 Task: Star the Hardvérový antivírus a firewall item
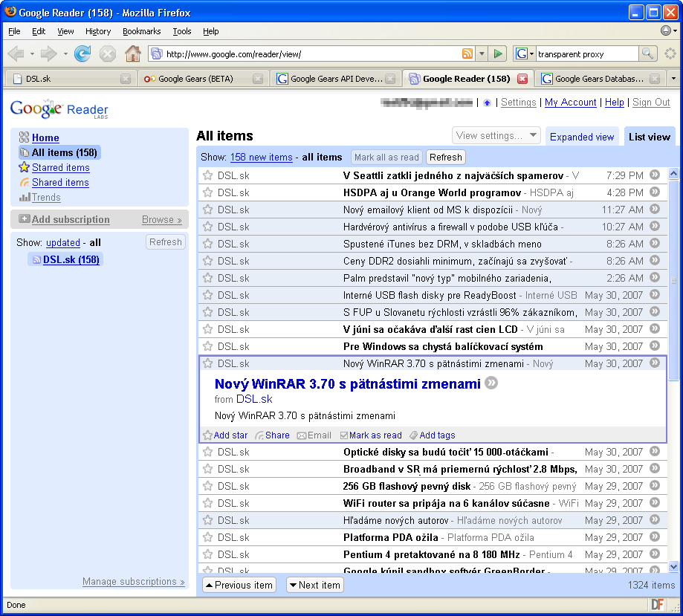(208, 227)
